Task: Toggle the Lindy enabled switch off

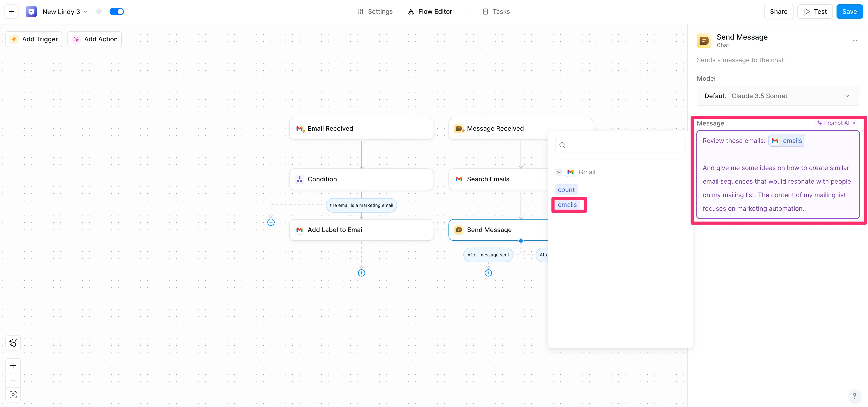Action: [x=117, y=12]
